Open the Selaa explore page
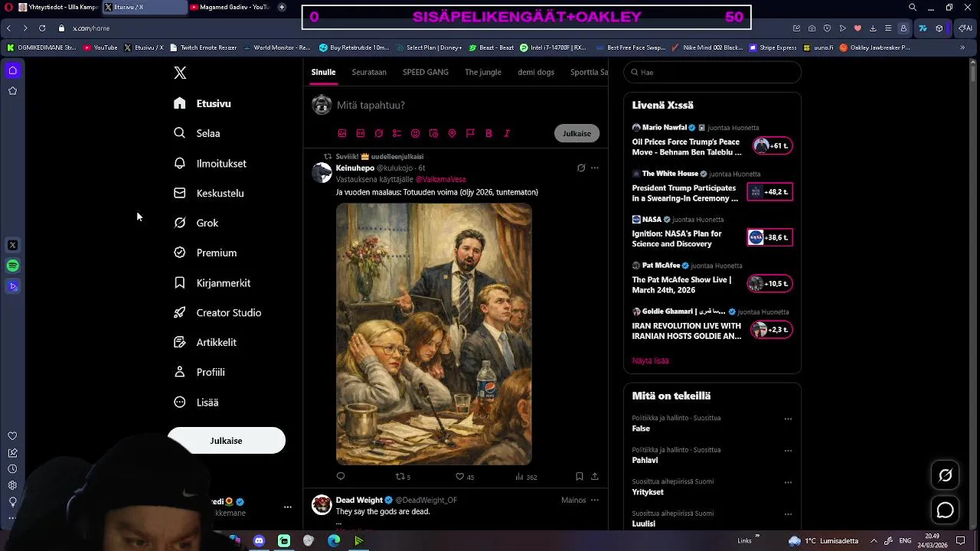The height and width of the screenshot is (551, 980). point(198,133)
